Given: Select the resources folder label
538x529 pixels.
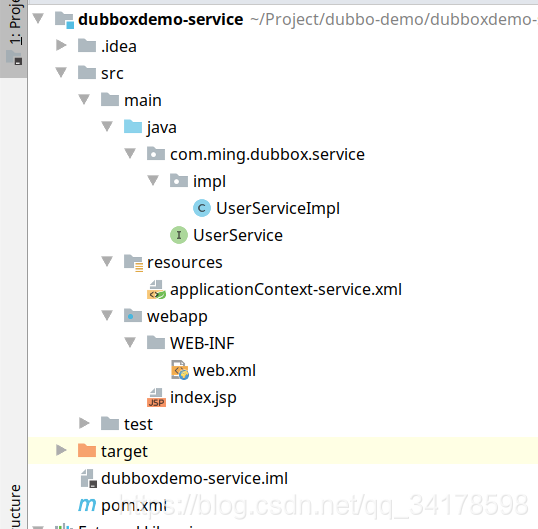Looking at the screenshot, I should pos(185,263).
